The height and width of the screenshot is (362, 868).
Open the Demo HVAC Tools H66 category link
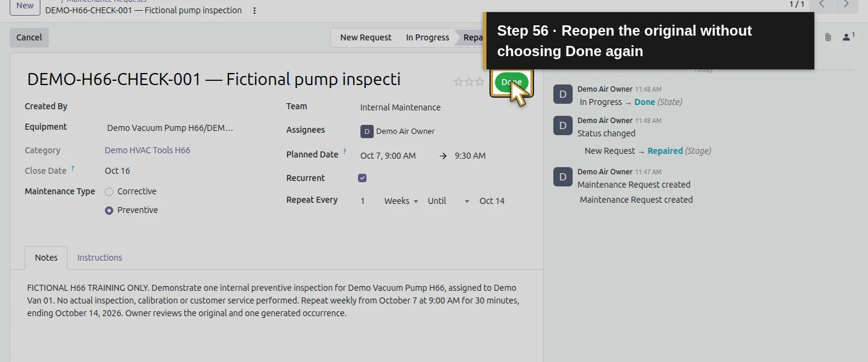click(x=148, y=150)
